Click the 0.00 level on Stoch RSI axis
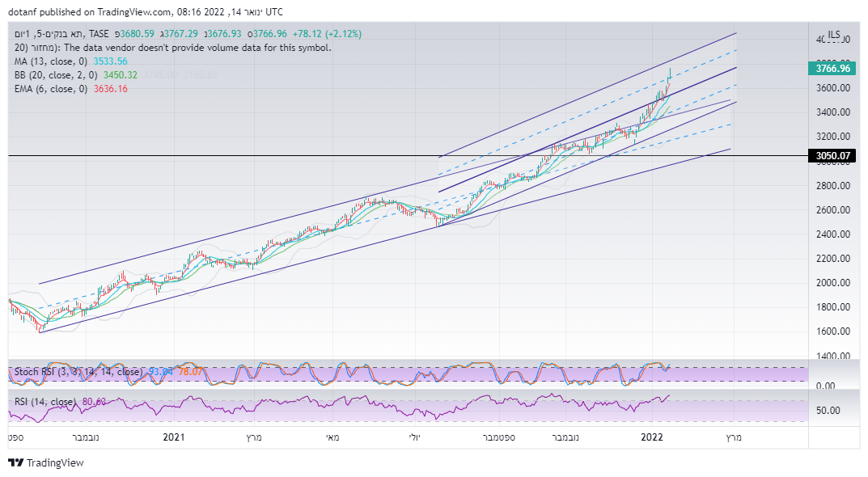 (x=825, y=386)
